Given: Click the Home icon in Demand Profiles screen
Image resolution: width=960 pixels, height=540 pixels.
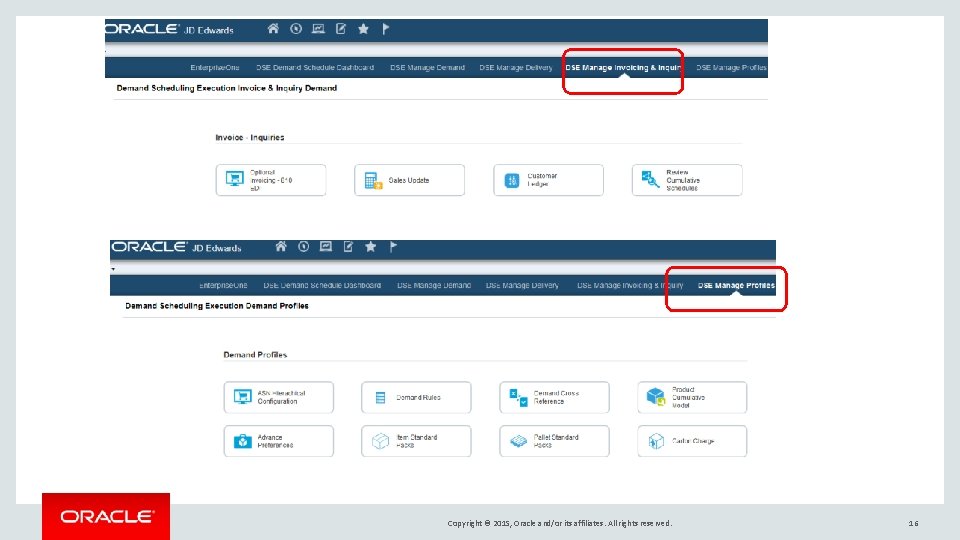Looking at the screenshot, I should pyautogui.click(x=281, y=247).
